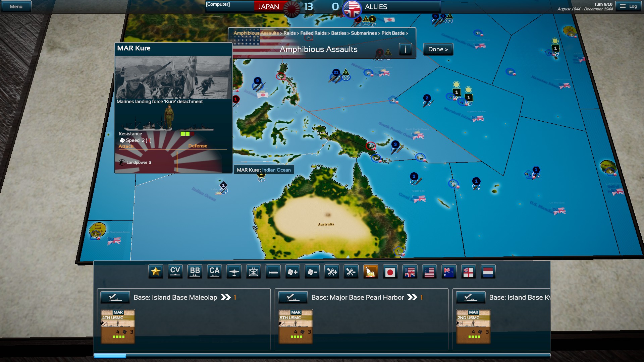Select the BB battleship filter
This screenshot has height=362, width=644.
click(x=195, y=272)
